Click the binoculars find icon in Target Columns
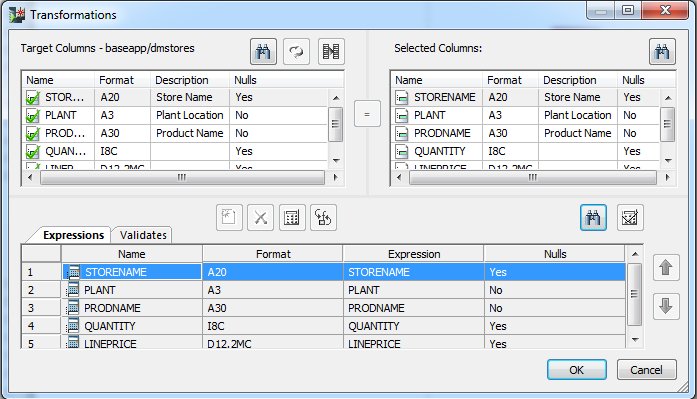Screen dimensions: 697x399 (263, 52)
